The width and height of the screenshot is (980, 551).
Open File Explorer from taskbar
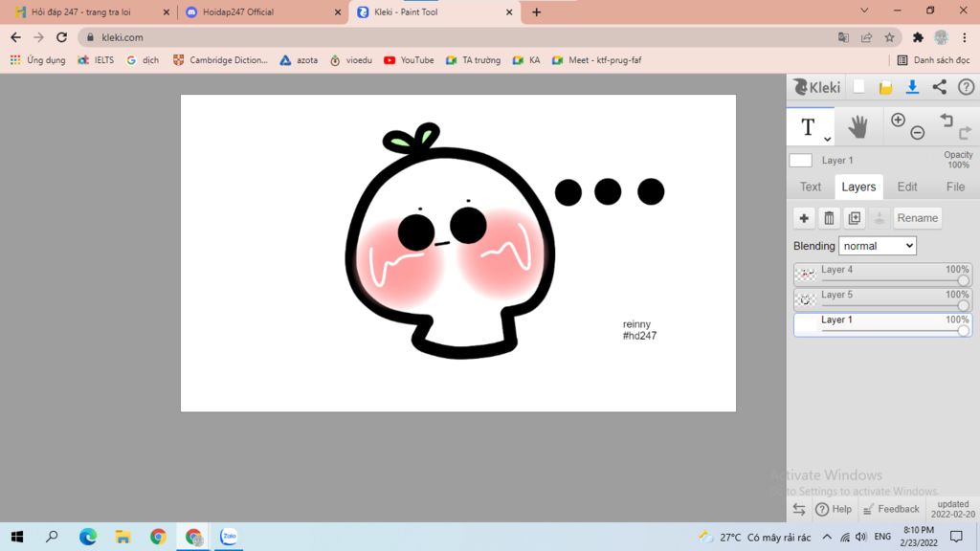tap(122, 536)
